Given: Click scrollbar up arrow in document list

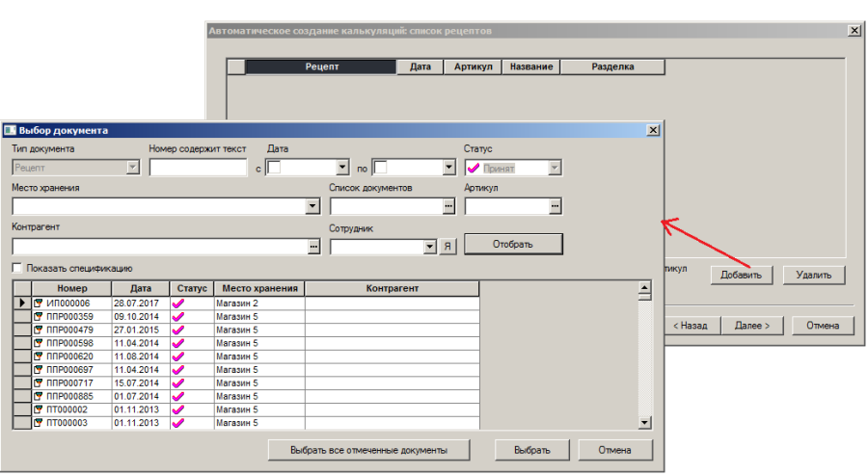Looking at the screenshot, I should point(644,287).
